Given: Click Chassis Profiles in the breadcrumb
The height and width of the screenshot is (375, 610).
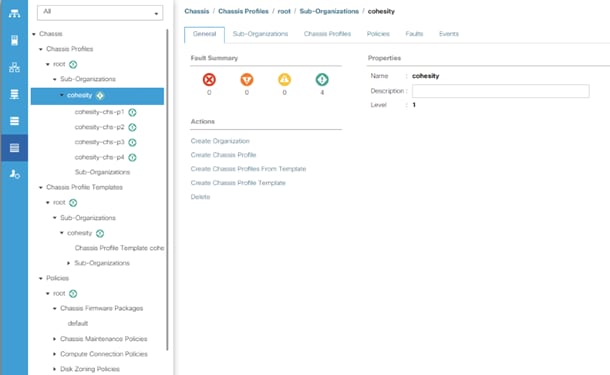Looking at the screenshot, I should tap(243, 11).
